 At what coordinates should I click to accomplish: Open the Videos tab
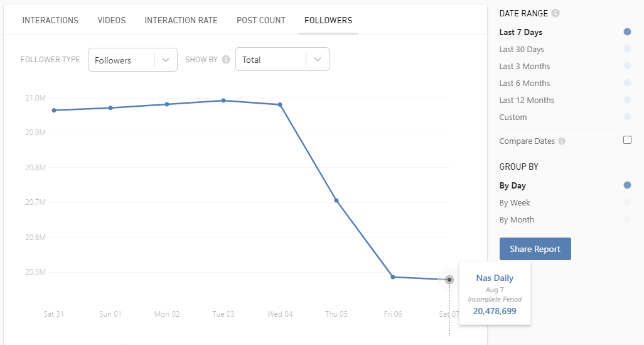pos(112,20)
